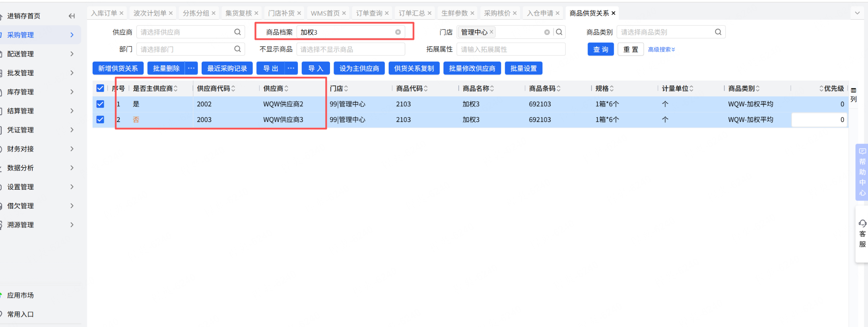The image size is (868, 327).
Task: Edit the 优先级 cell for WQW供应商3
Action: click(819, 120)
